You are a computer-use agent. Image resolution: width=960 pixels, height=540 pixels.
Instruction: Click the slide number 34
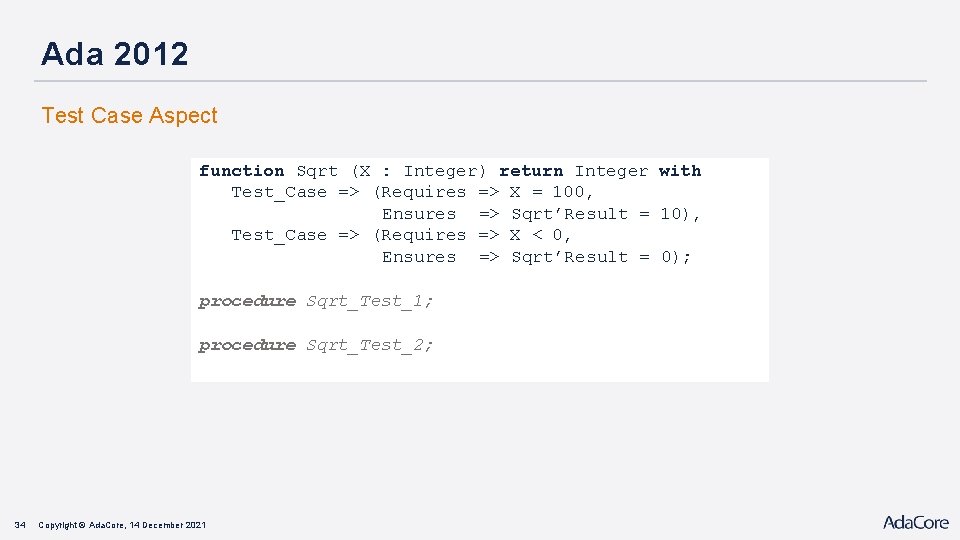click(x=19, y=525)
